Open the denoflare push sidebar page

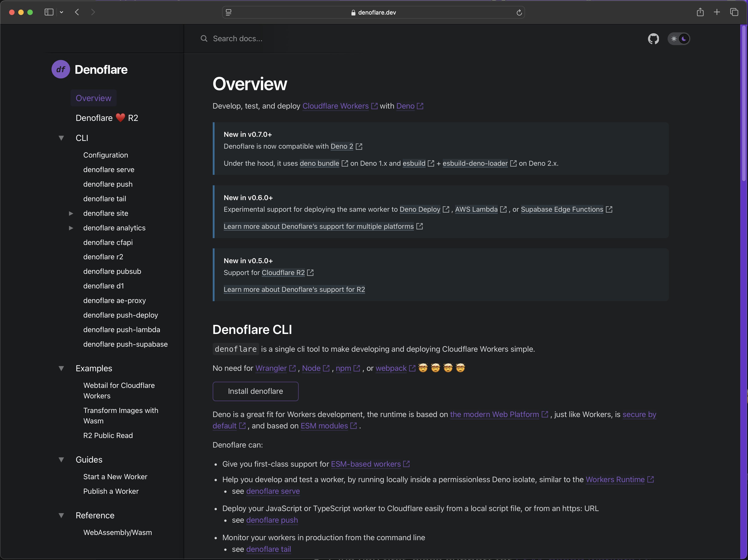pyautogui.click(x=108, y=184)
